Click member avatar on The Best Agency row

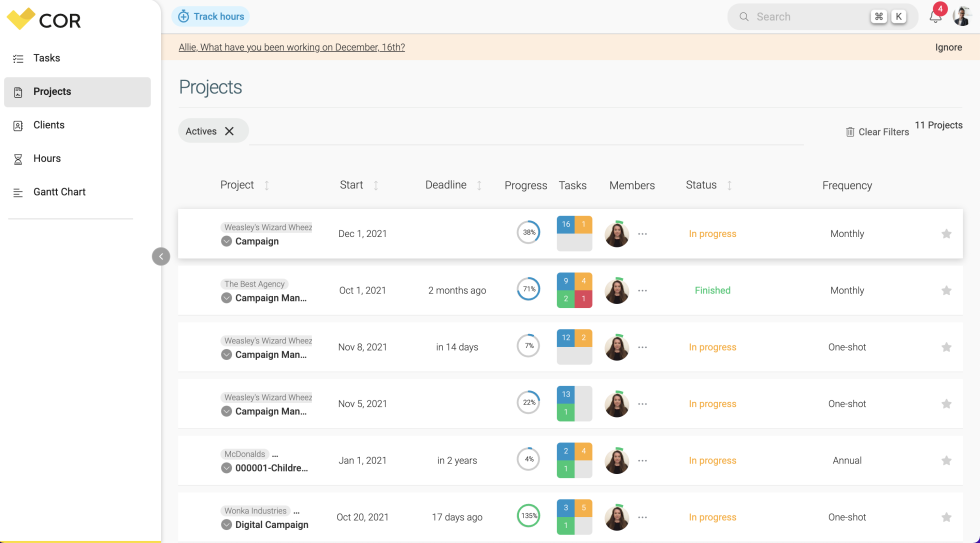tap(617, 291)
